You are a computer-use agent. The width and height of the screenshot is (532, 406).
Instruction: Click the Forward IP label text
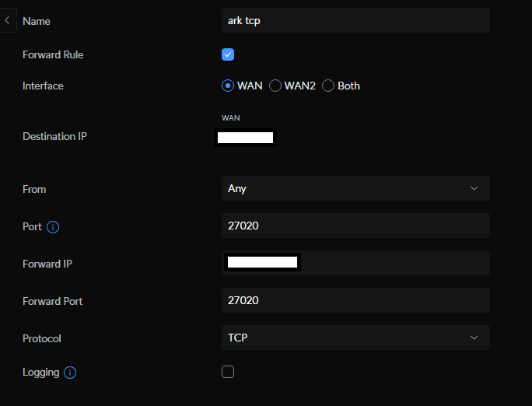point(47,264)
